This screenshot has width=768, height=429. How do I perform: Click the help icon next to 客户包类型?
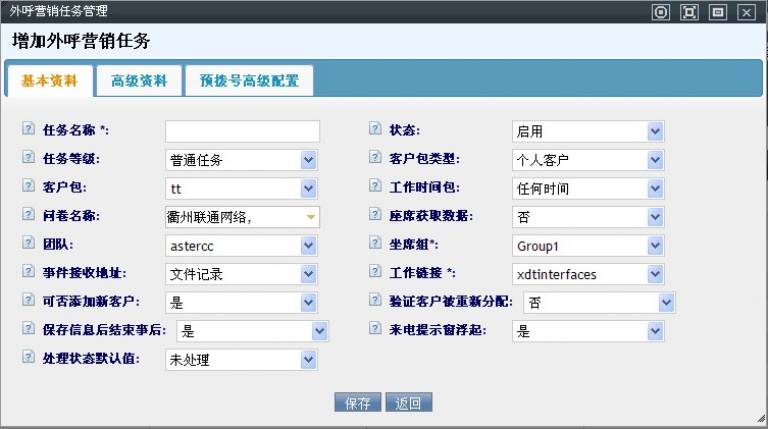click(375, 158)
